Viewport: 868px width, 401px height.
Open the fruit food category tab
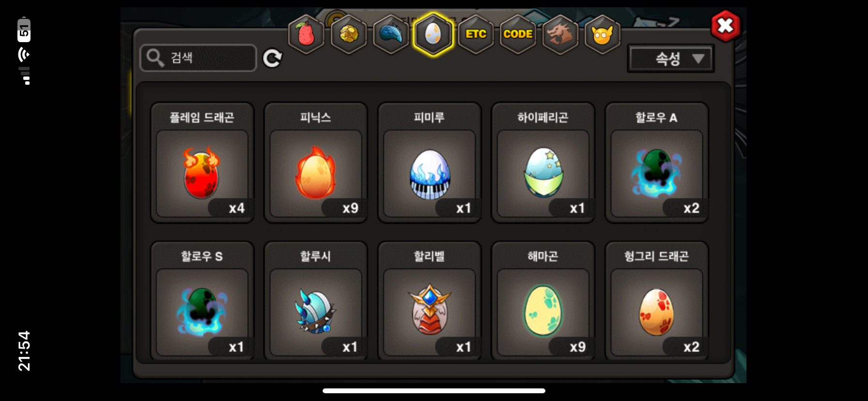pyautogui.click(x=306, y=34)
